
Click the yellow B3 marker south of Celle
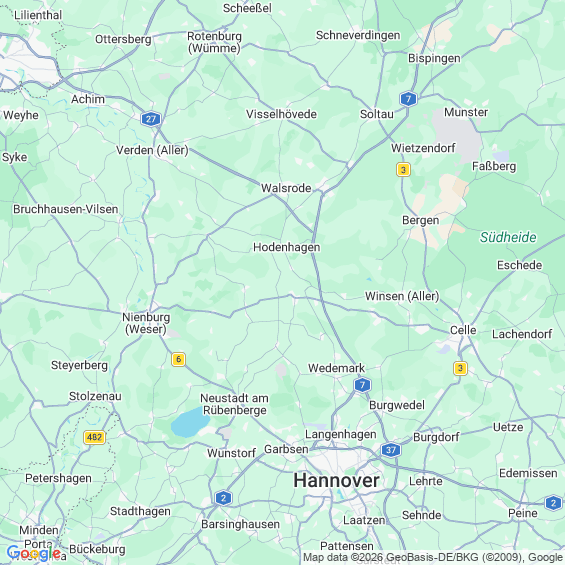pos(460,368)
